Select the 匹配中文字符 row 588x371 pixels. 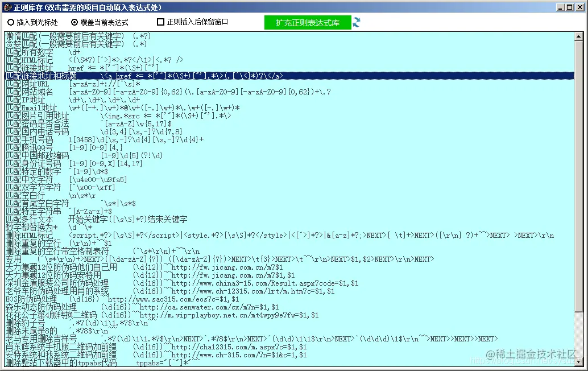[289, 179]
